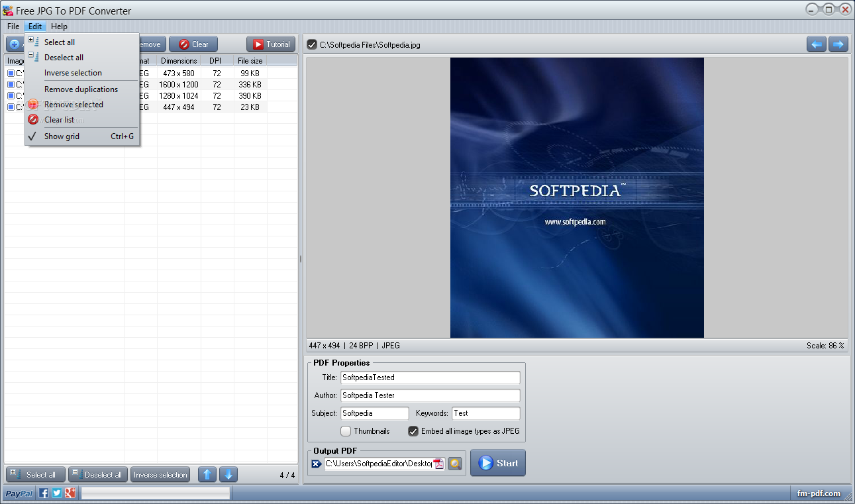This screenshot has width=855, height=504.
Task: Click the 1280 x 1024 dimensions cell
Action: click(179, 96)
